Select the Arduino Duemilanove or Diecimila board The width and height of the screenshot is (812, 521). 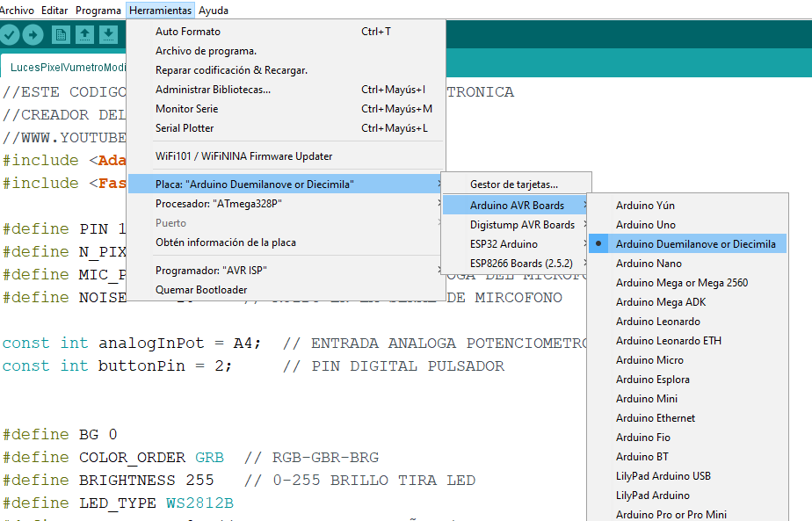click(x=688, y=244)
